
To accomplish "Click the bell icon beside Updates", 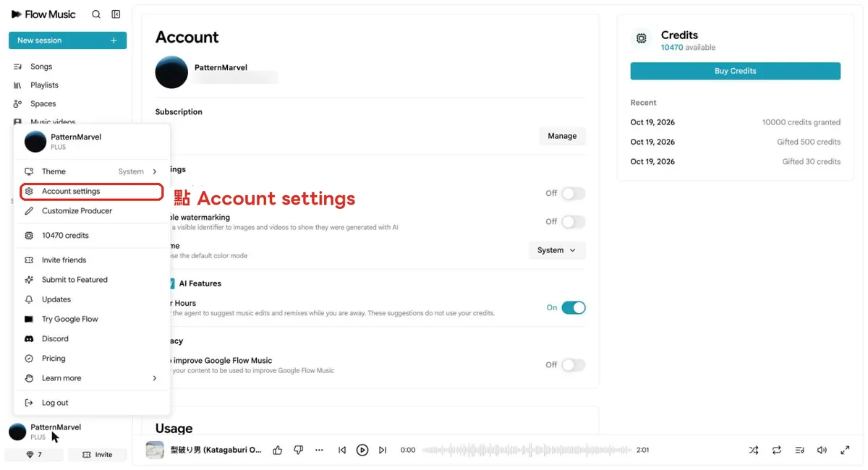I will pyautogui.click(x=29, y=299).
